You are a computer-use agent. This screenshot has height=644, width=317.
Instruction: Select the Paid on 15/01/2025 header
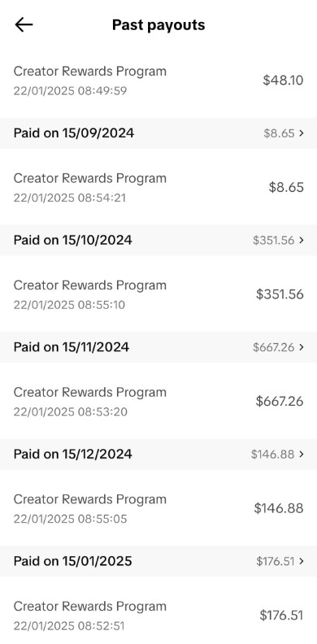point(158,561)
